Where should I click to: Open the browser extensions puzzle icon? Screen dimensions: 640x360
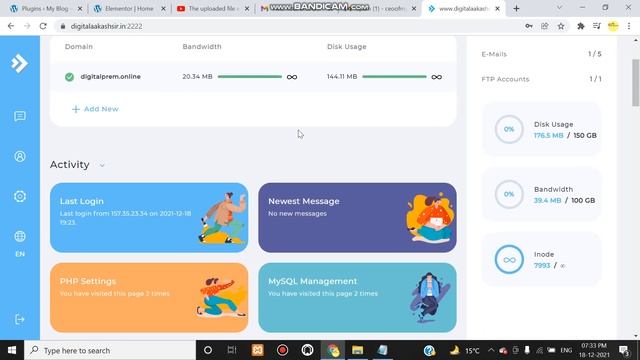click(580, 26)
